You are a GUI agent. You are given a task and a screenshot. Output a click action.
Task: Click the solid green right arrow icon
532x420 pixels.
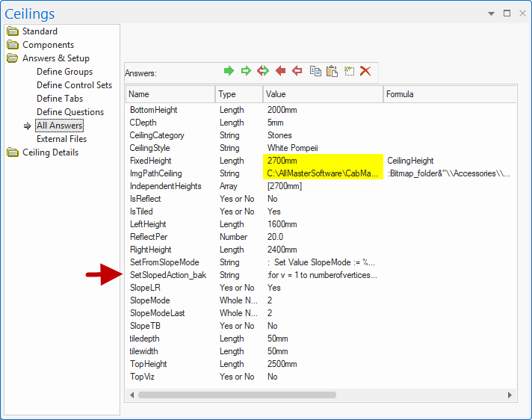coord(229,71)
